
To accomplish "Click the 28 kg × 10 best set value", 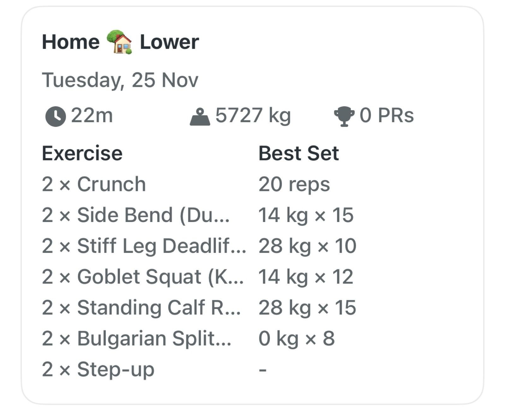I will point(307,246).
